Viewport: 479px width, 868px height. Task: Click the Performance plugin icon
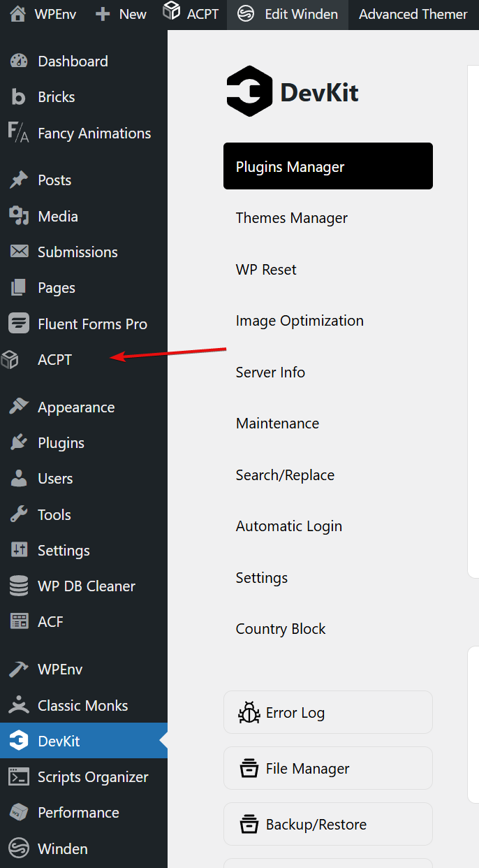(x=19, y=813)
